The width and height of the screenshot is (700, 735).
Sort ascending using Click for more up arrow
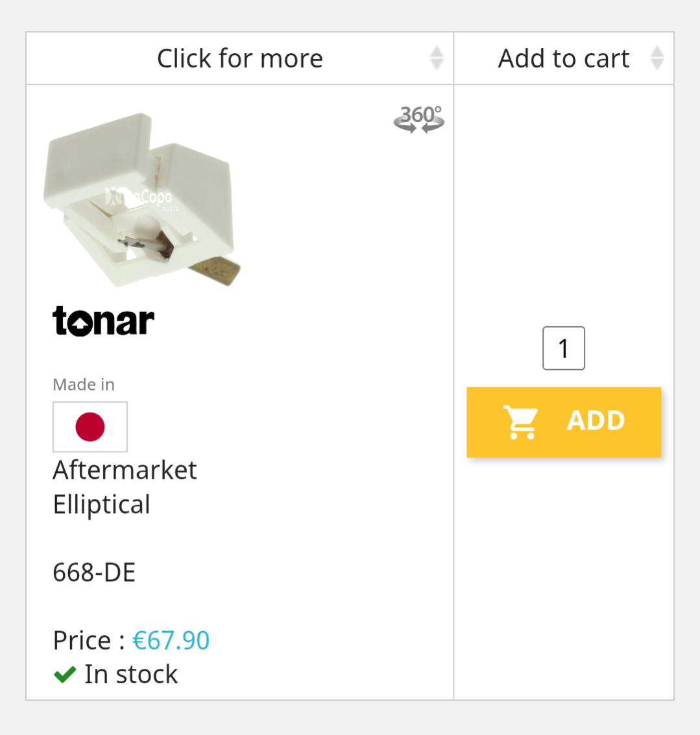[x=437, y=51]
